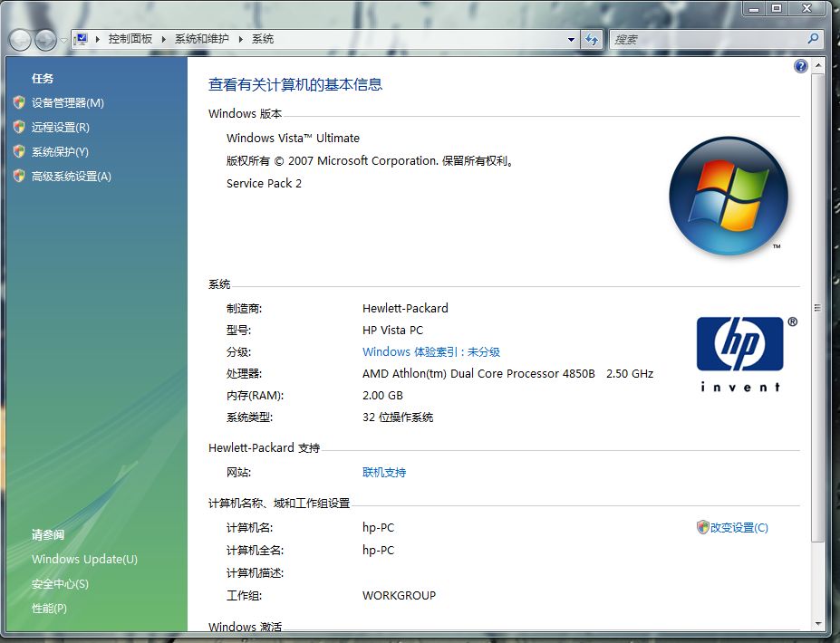Image resolution: width=840 pixels, height=643 pixels.
Task: Click shield icon beside 系统保护(V)
Action: click(x=19, y=151)
